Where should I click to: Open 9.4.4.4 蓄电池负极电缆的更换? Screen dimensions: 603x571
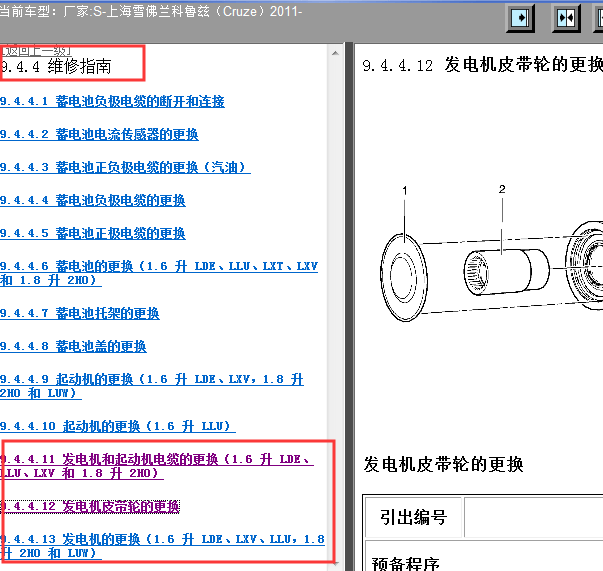pyautogui.click(x=93, y=201)
